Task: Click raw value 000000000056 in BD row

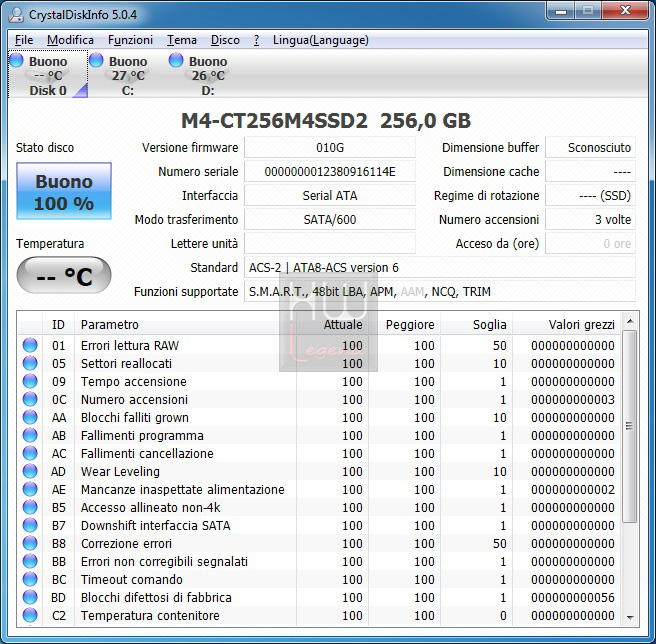Action: [573, 597]
